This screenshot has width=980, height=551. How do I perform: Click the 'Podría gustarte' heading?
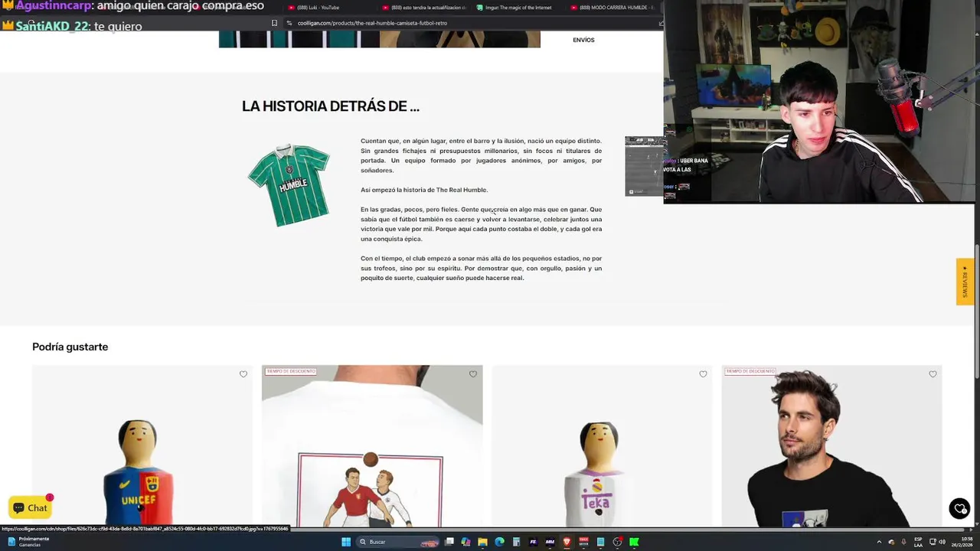pos(70,347)
